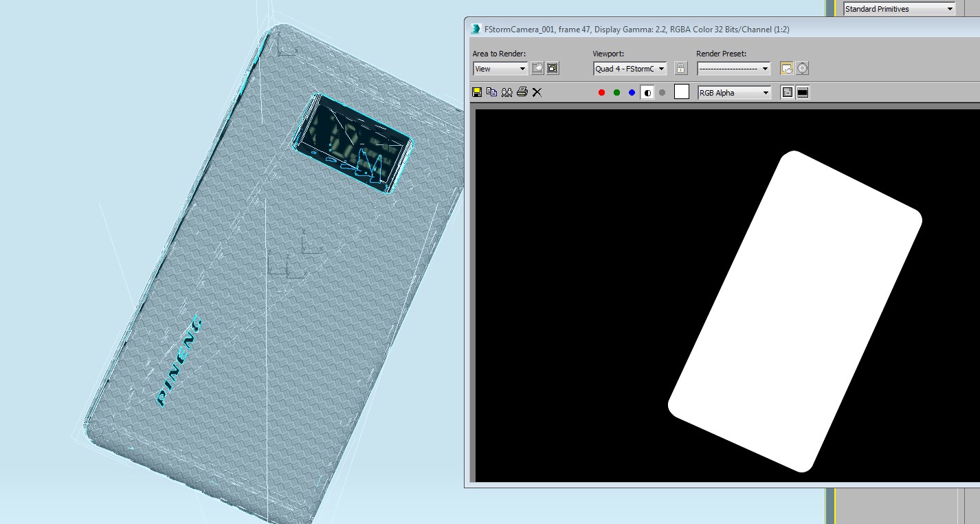Enable the monochrome display toggle
The image size is (980, 524).
pos(662,93)
